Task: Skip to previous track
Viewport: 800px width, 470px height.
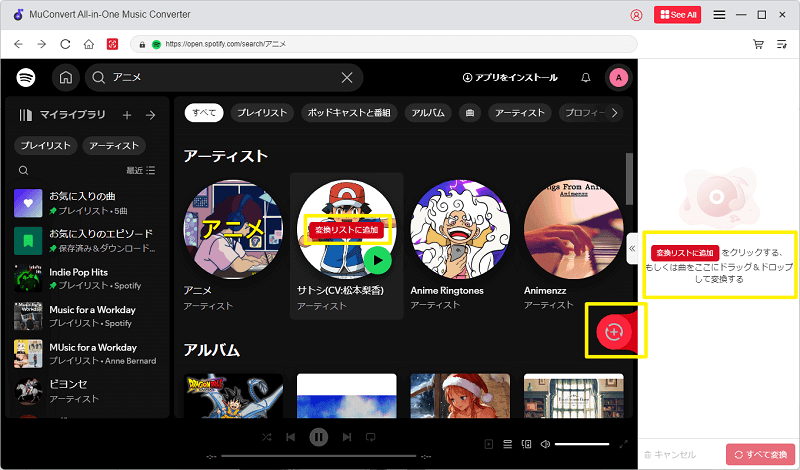Action: [291, 437]
